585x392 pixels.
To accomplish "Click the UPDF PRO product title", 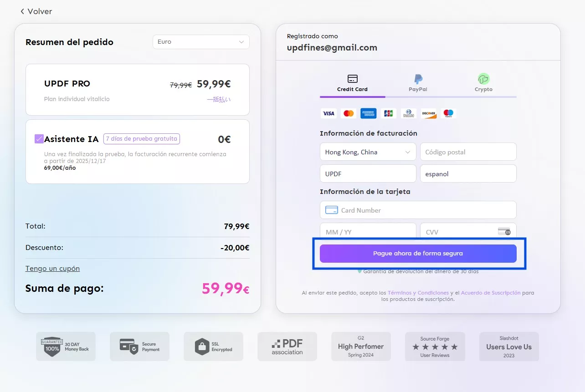I will click(67, 84).
